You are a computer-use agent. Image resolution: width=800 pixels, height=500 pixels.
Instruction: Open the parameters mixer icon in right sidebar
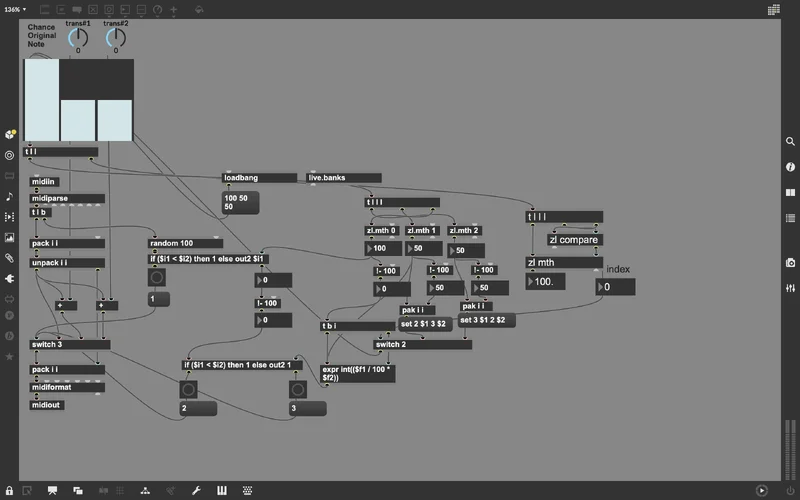pos(790,288)
